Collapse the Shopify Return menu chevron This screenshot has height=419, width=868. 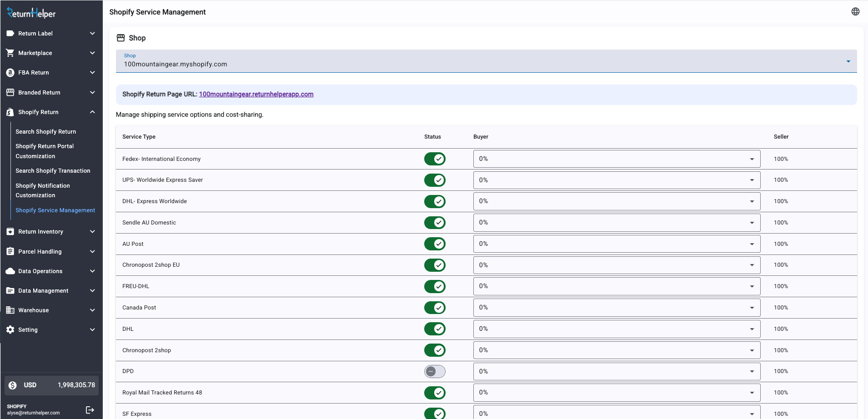click(92, 112)
